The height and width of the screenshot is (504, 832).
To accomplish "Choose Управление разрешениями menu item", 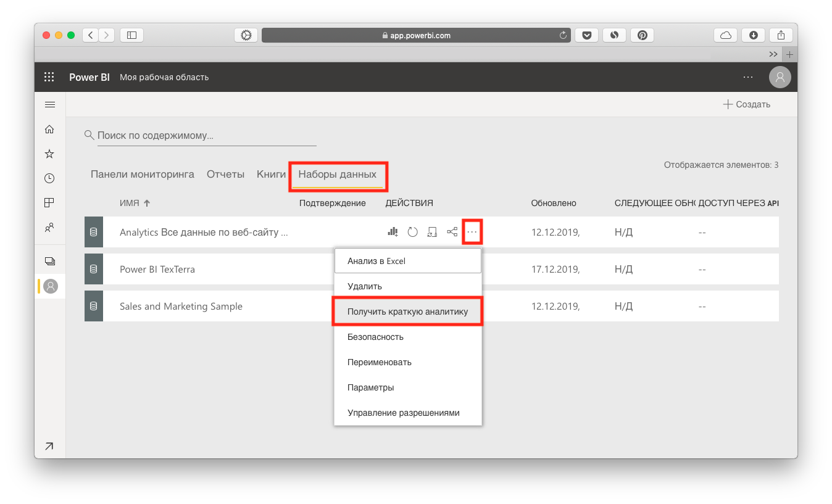I will pos(408,413).
